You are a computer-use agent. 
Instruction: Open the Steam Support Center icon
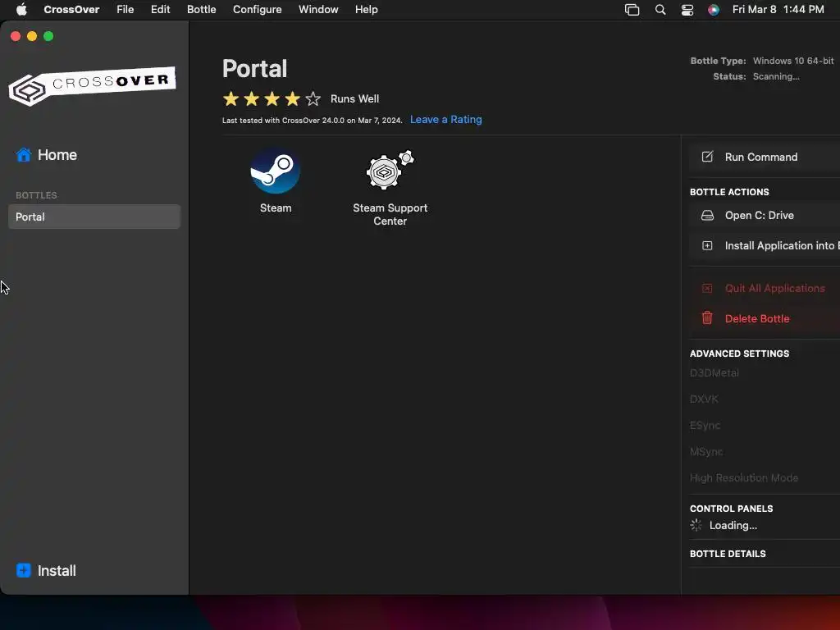click(390, 171)
